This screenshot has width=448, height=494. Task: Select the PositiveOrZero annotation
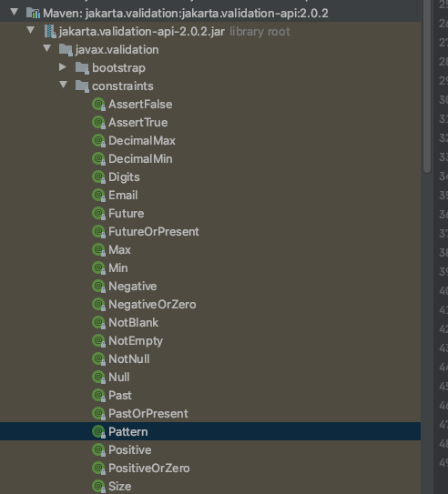click(x=149, y=469)
